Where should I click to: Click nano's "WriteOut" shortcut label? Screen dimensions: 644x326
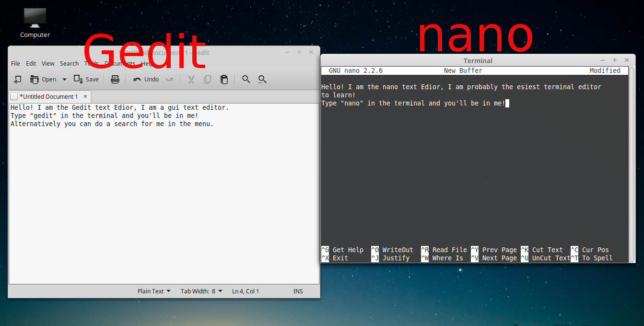click(x=398, y=250)
